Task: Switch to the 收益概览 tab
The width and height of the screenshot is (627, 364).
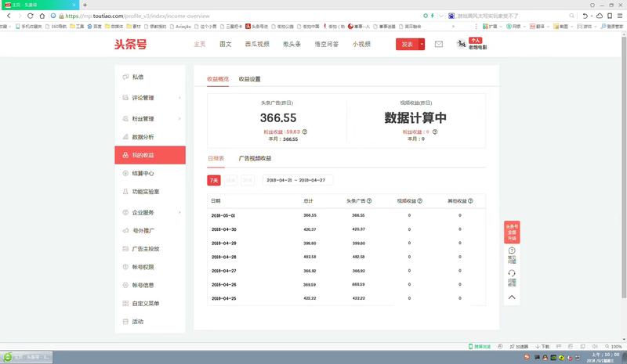Action: [218, 79]
